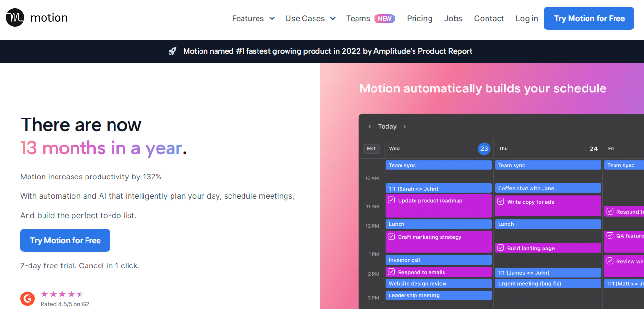Navigate to the Jobs page
The width and height of the screenshot is (644, 309).
453,18
